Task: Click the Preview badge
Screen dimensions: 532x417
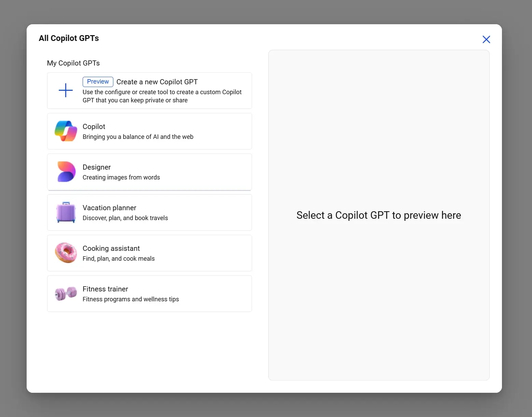Action: 98,82
